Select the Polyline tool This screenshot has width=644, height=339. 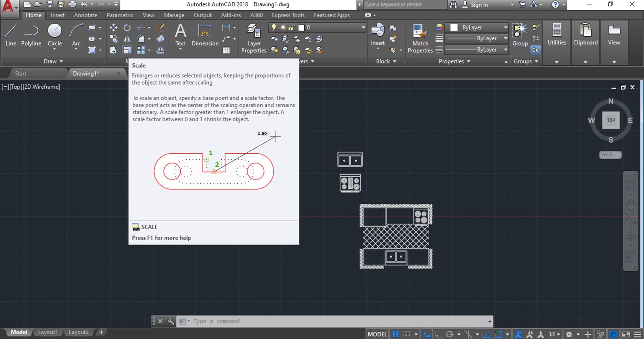[x=31, y=35]
